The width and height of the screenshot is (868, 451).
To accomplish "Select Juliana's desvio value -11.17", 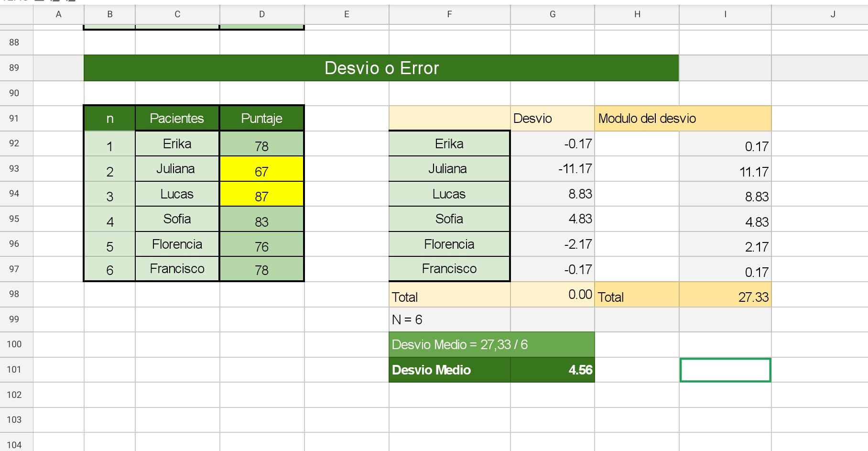I will click(x=552, y=169).
